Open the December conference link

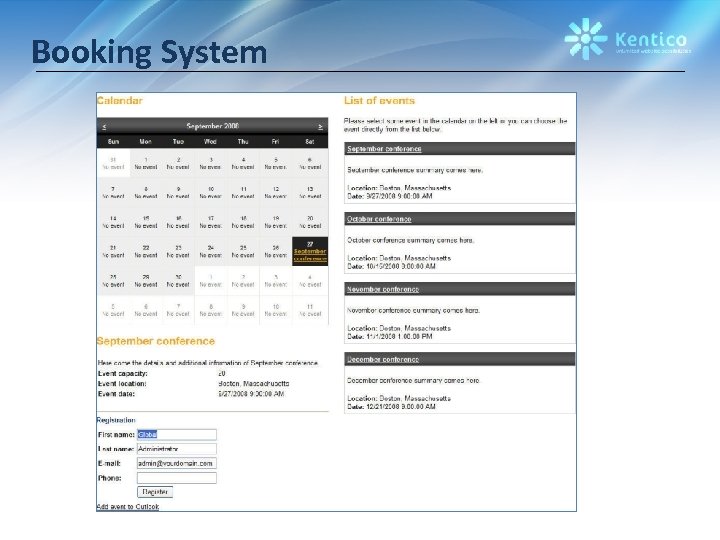383,360
